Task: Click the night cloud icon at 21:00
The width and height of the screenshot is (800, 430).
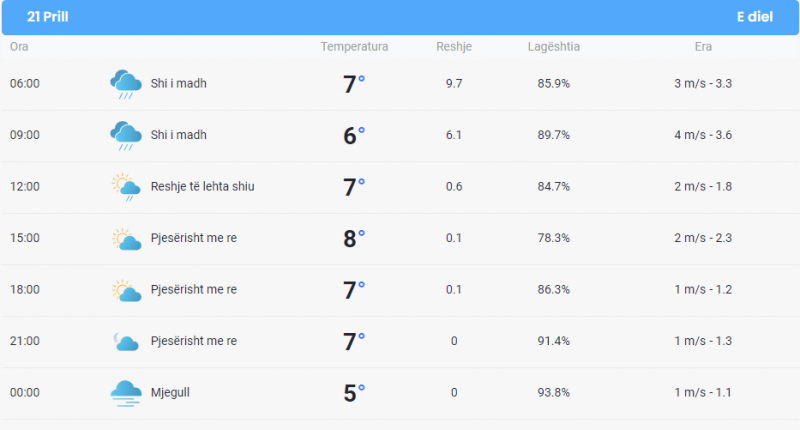Action: [x=126, y=341]
